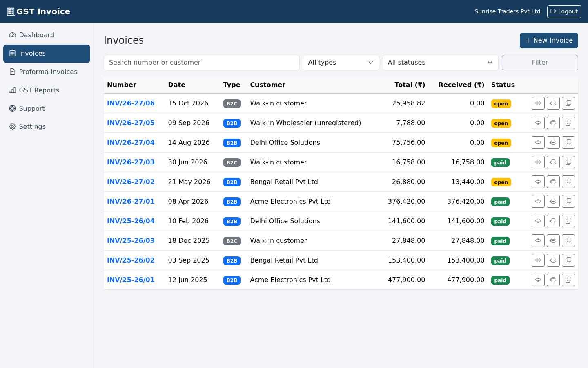Open the All types dropdown

coord(341,63)
